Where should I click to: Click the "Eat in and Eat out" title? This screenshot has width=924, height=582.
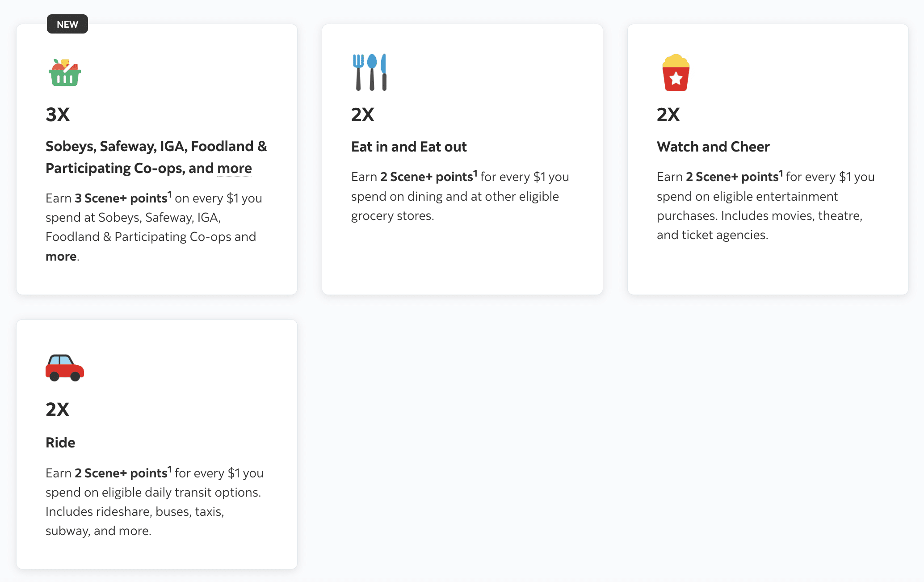pos(409,147)
